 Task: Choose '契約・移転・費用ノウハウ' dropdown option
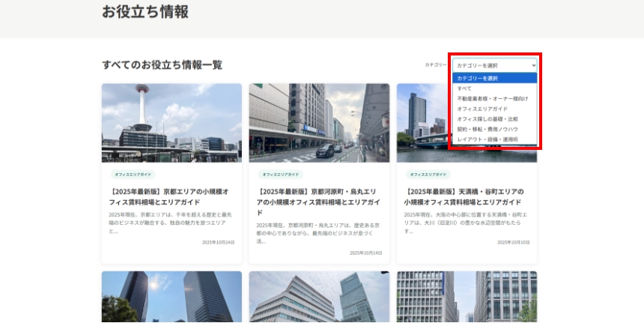(487, 129)
